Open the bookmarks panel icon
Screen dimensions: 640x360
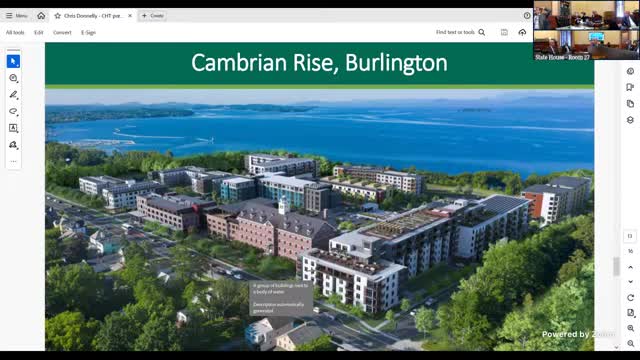[x=630, y=87]
